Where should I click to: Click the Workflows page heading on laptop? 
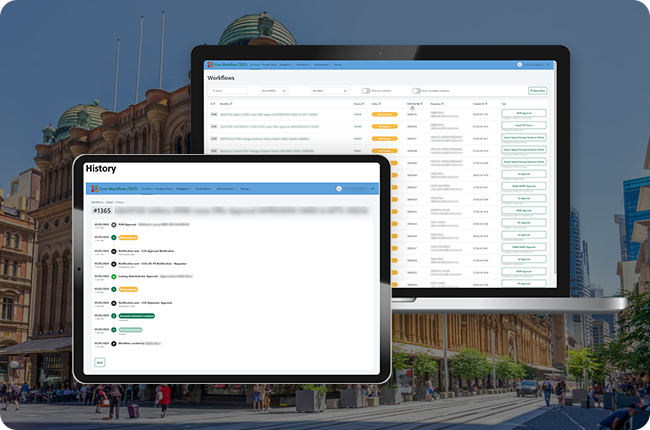click(221, 78)
